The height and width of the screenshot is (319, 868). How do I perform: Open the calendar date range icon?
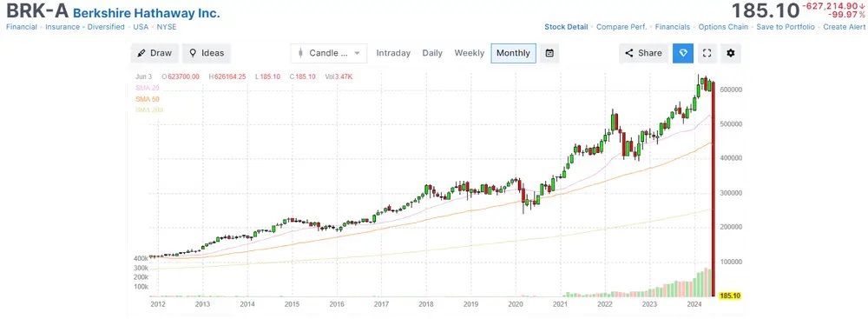pyautogui.click(x=549, y=53)
